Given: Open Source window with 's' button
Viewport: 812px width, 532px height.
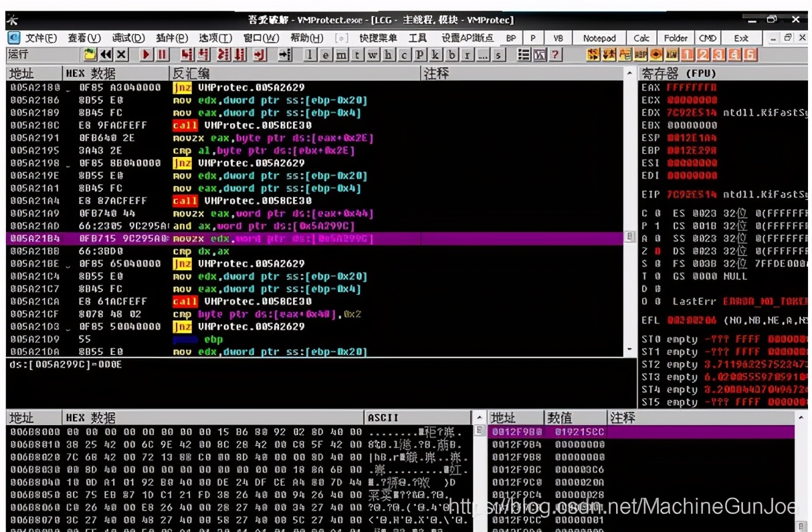Looking at the screenshot, I should 498,55.
